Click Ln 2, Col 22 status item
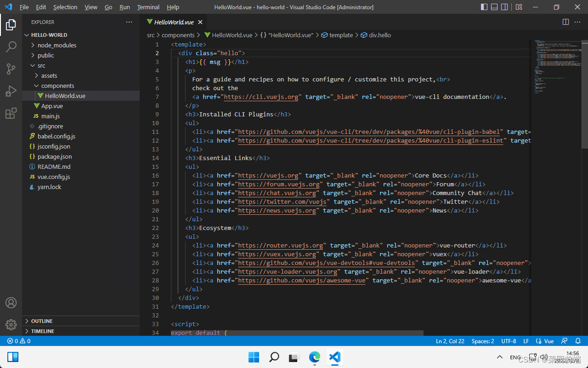Viewport: 588px width, 368px height. (450, 341)
